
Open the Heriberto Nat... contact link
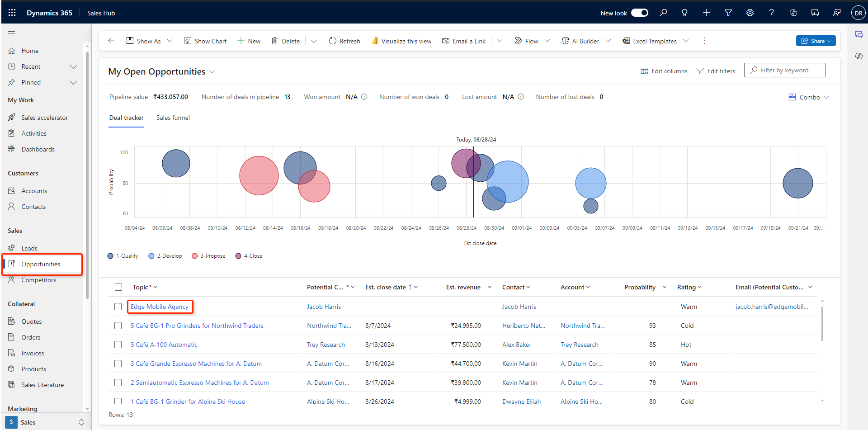(x=524, y=326)
